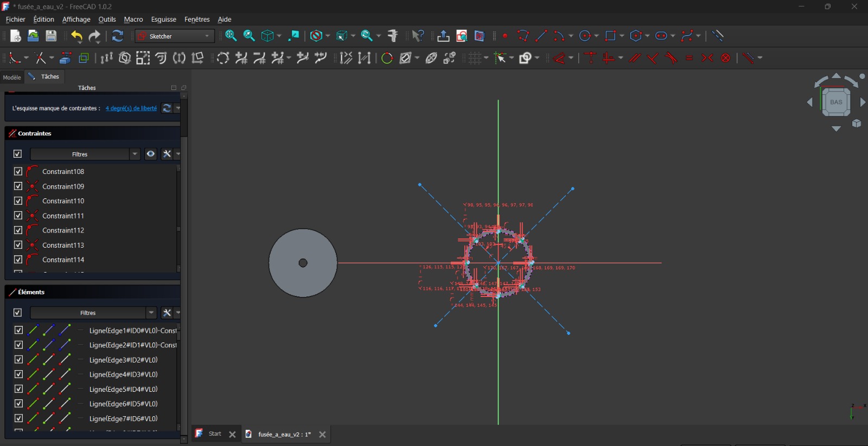Toggle checkbox for Constraint112
Image resolution: width=868 pixels, height=446 pixels.
click(x=18, y=230)
